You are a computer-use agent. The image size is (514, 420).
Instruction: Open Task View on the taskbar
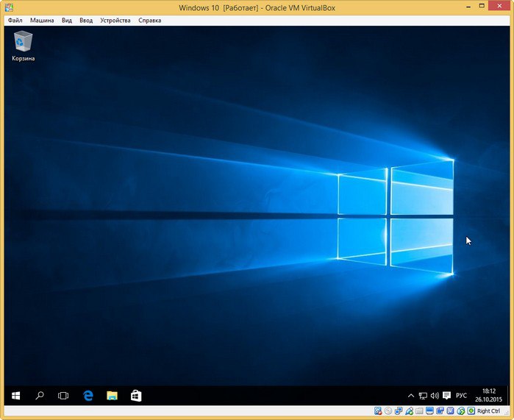(x=63, y=396)
